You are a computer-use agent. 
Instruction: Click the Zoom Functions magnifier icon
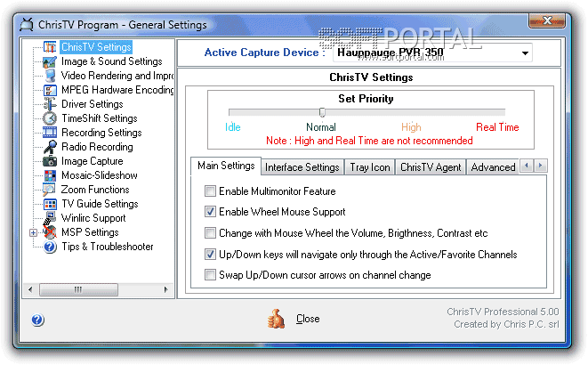[x=49, y=190]
